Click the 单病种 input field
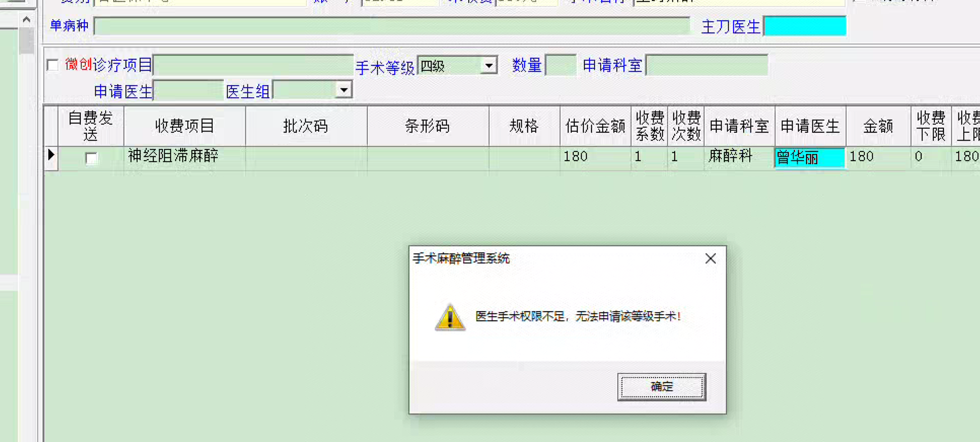The image size is (980, 442). 392,26
